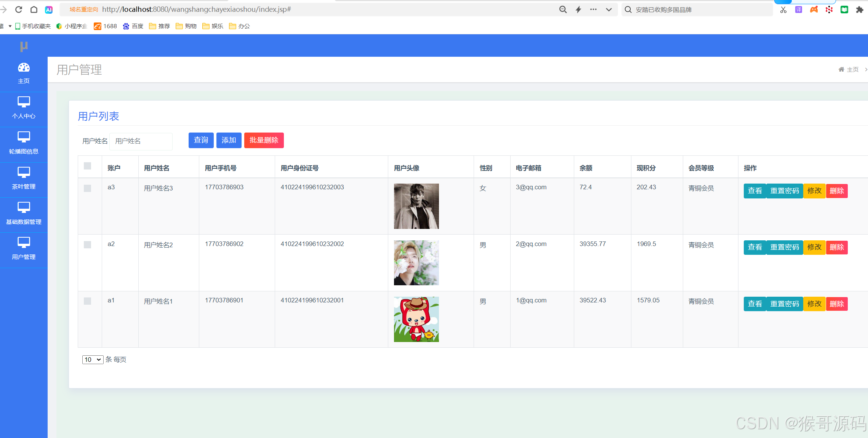Click the browser refresh icon
The image size is (868, 438).
click(x=19, y=10)
